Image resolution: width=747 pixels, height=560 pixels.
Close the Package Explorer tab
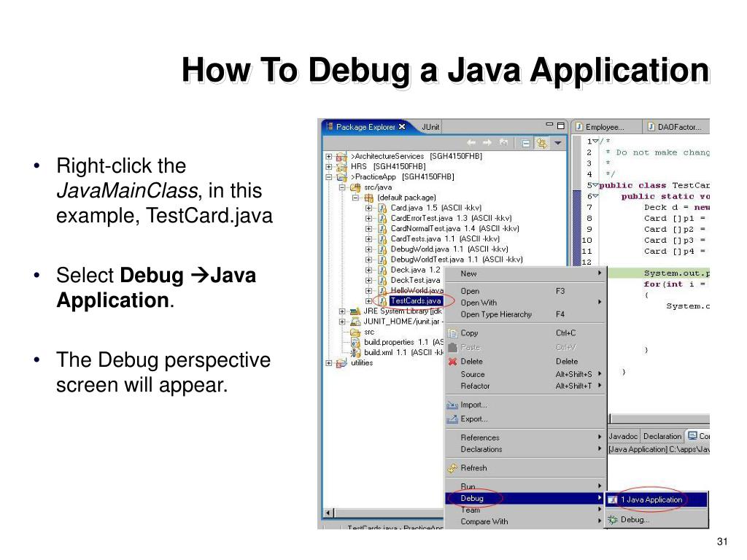[x=402, y=127]
